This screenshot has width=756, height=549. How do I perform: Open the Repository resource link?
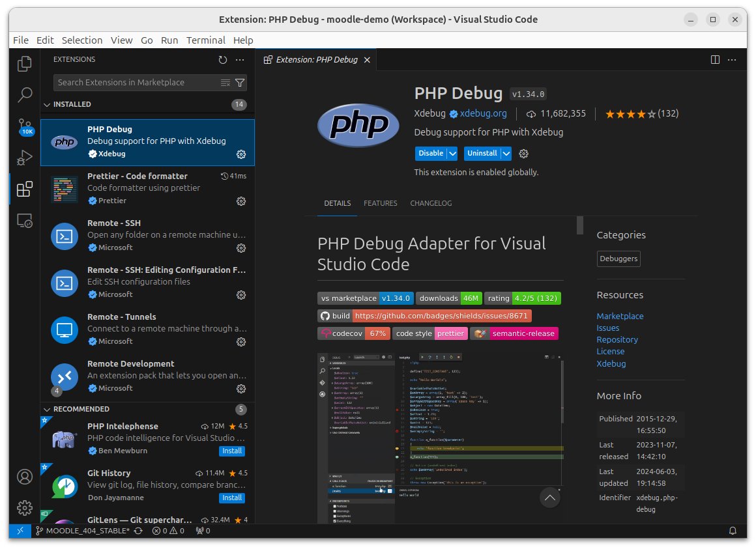617,339
